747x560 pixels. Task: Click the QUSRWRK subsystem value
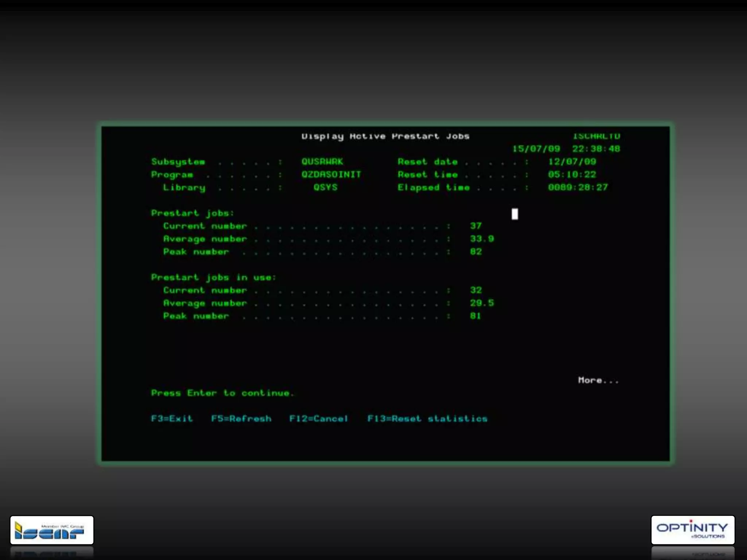(x=322, y=162)
